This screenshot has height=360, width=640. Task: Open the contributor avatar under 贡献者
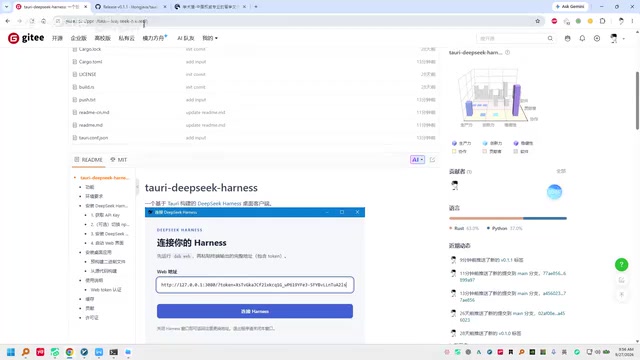(x=454, y=185)
